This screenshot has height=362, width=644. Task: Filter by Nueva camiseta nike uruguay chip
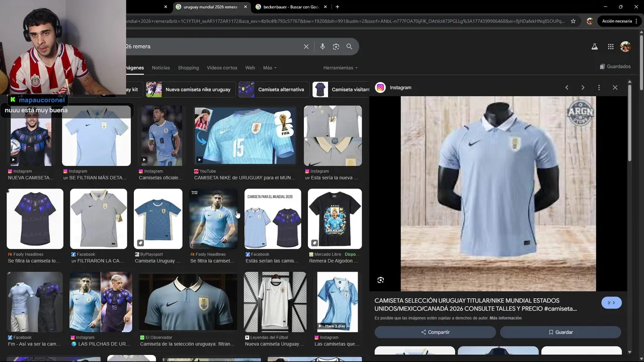pyautogui.click(x=191, y=89)
